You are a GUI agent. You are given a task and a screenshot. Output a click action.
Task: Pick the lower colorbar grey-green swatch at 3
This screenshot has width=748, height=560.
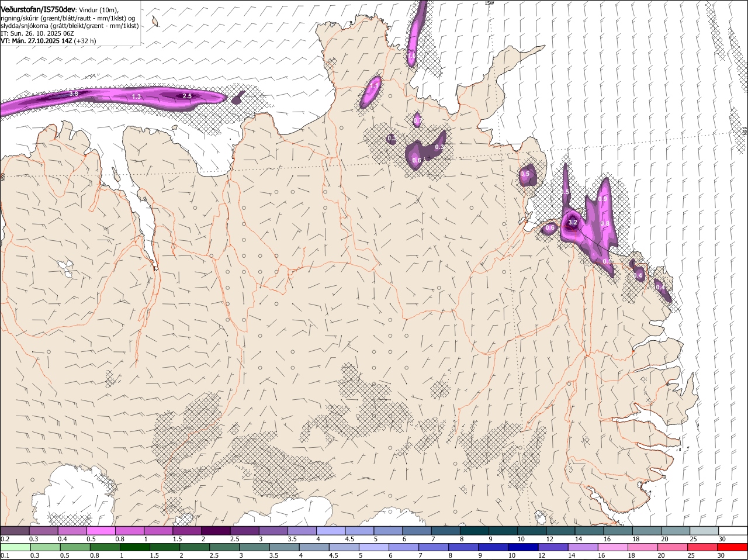(x=254, y=547)
